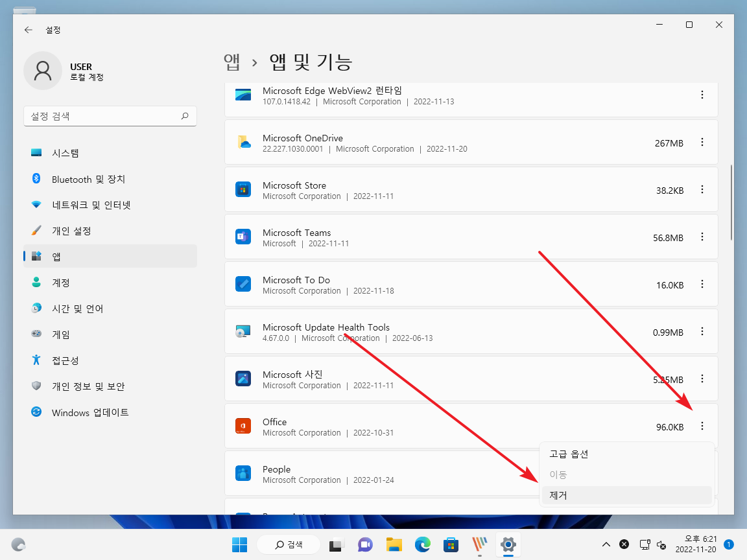The image size is (747, 560).
Task: Click the Office app icon
Action: [x=243, y=426]
